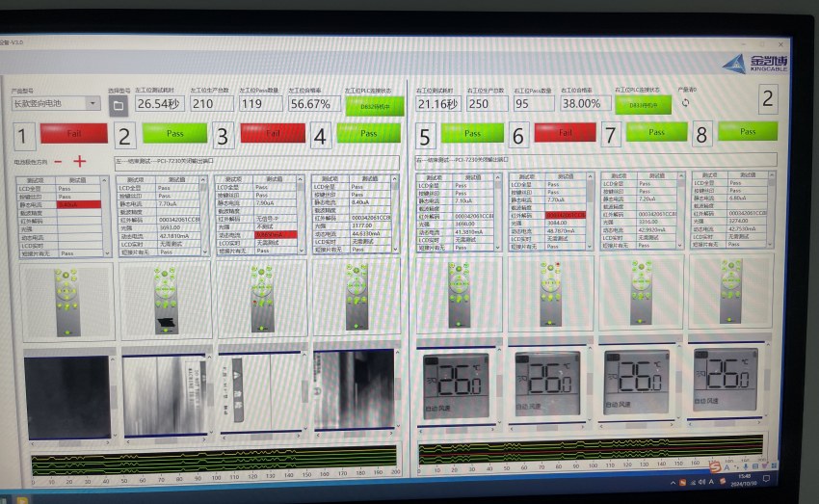819x504 pixels.
Task: Click the letter A icon on Sogou floating toolbar
Action: [x=727, y=467]
